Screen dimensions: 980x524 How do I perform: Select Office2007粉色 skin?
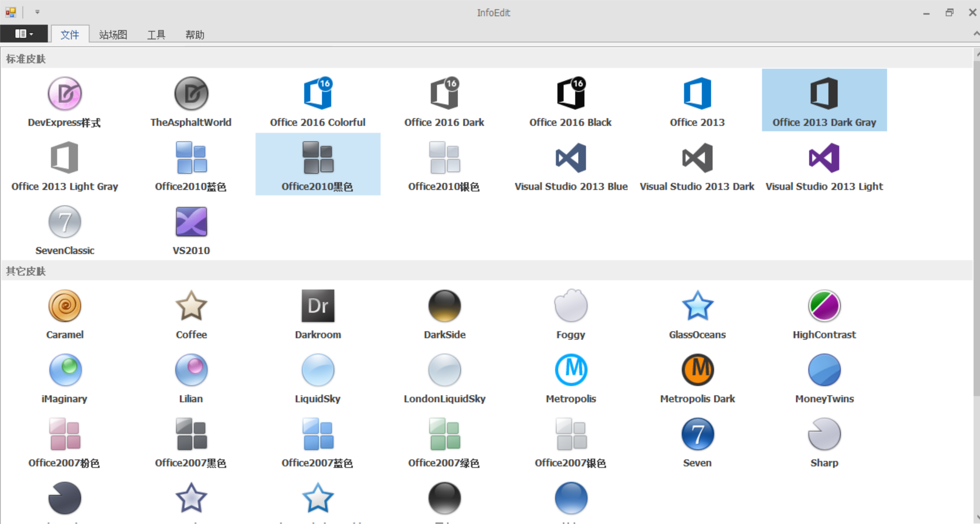click(x=64, y=442)
